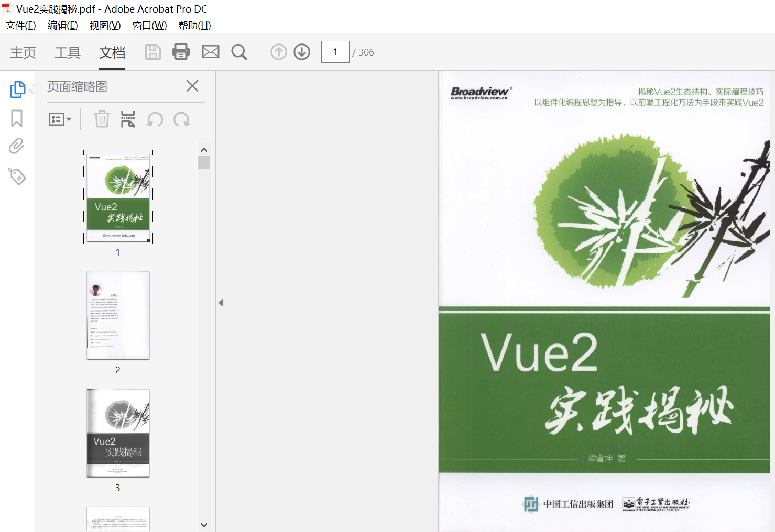
Task: Open the bookmarks panel icon
Action: point(17,118)
